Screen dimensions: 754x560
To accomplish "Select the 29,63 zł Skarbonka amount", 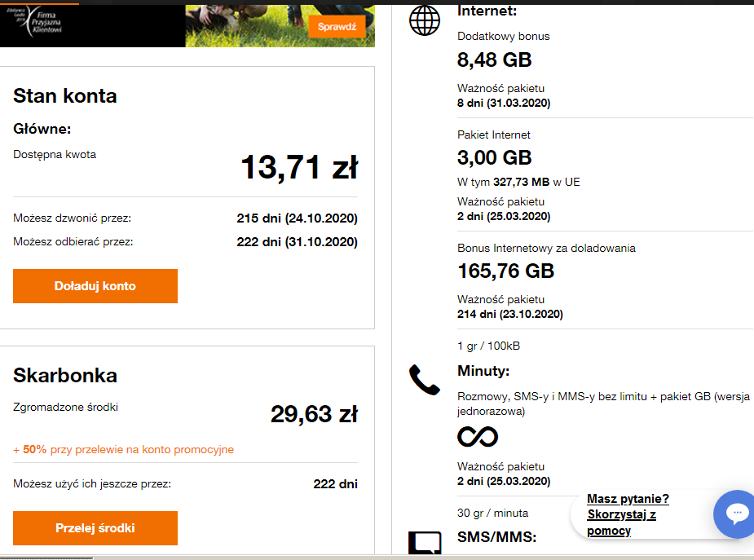I will 314,414.
